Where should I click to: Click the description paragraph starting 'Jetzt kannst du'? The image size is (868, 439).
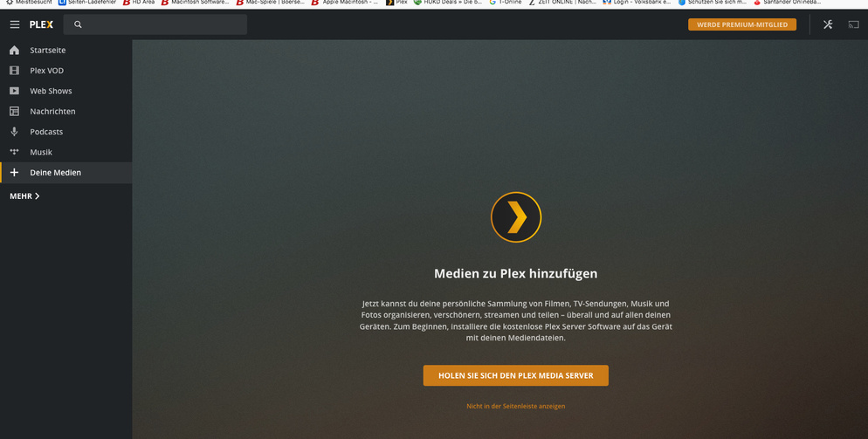point(516,320)
